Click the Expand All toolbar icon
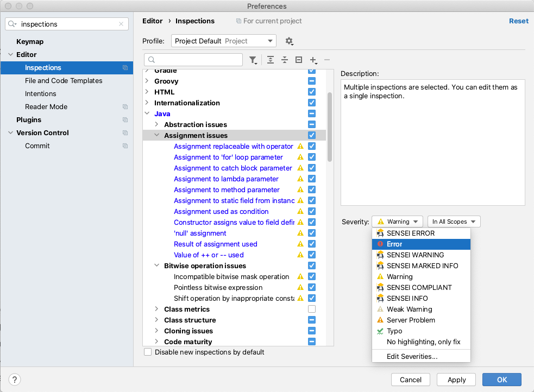Screen dimensions: 534x392 pyautogui.click(x=271, y=60)
